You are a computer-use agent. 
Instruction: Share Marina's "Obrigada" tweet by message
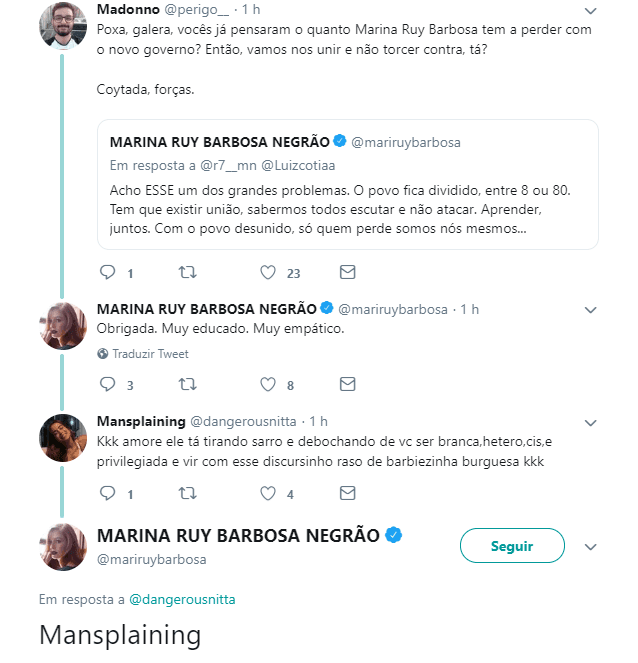click(348, 384)
